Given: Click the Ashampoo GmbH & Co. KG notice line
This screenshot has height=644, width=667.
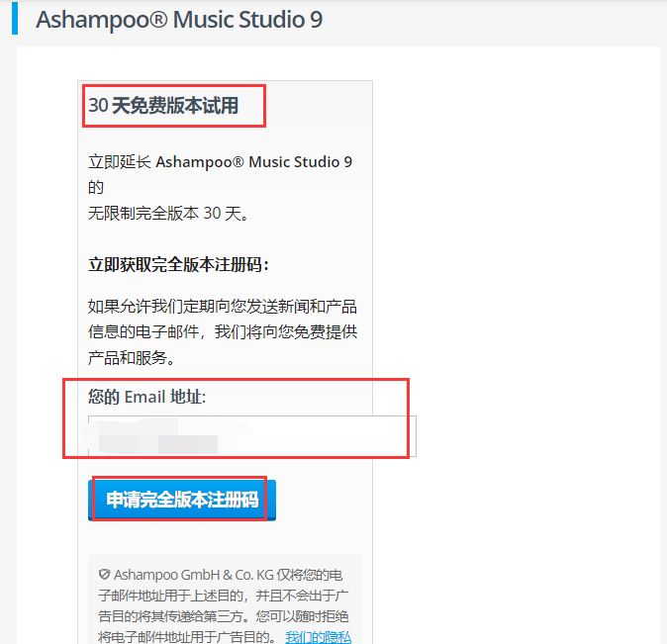Looking at the screenshot, I should click(x=221, y=575).
